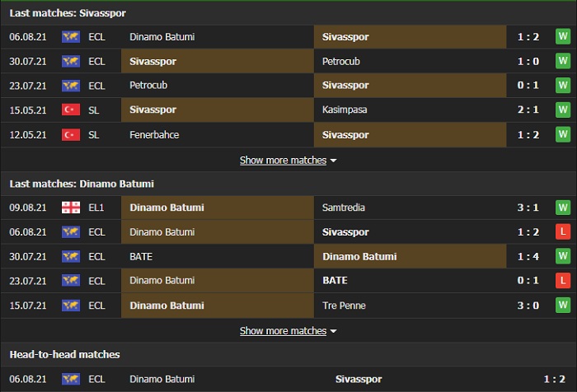Click the arrow beside Sivasspor's Show more matches
This screenshot has height=392, width=577.
pyautogui.click(x=334, y=161)
